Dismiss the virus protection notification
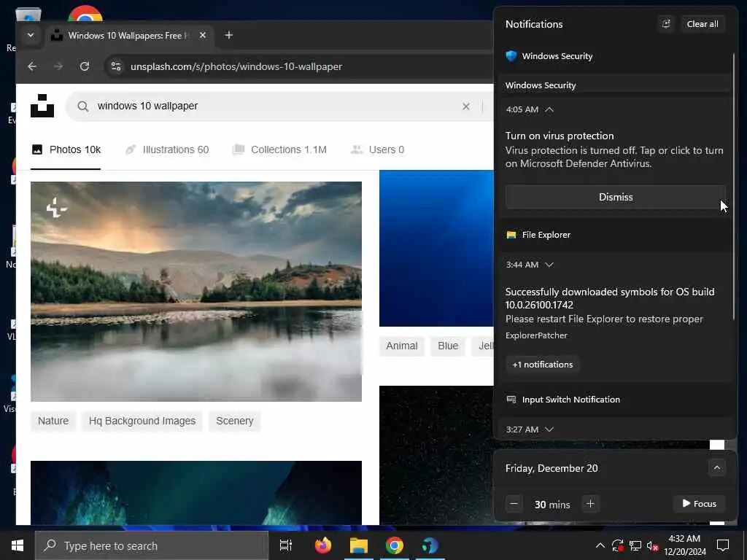747x560 pixels. (616, 197)
